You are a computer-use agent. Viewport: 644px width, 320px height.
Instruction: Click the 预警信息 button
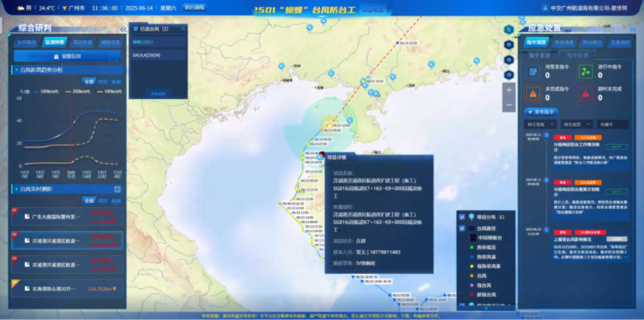pos(67,56)
